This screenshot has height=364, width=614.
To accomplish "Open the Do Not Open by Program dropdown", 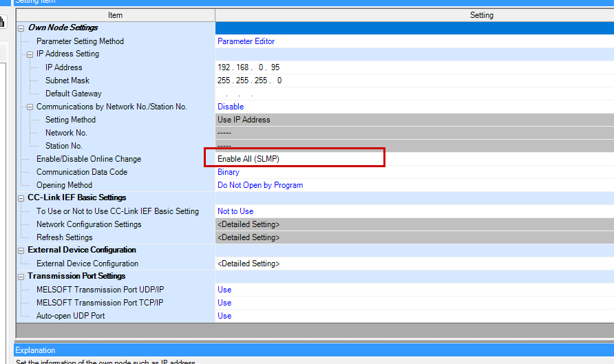I will (260, 185).
